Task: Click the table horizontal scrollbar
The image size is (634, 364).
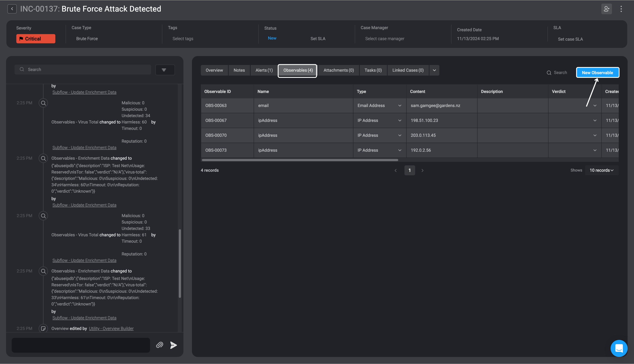Action: 300,160
